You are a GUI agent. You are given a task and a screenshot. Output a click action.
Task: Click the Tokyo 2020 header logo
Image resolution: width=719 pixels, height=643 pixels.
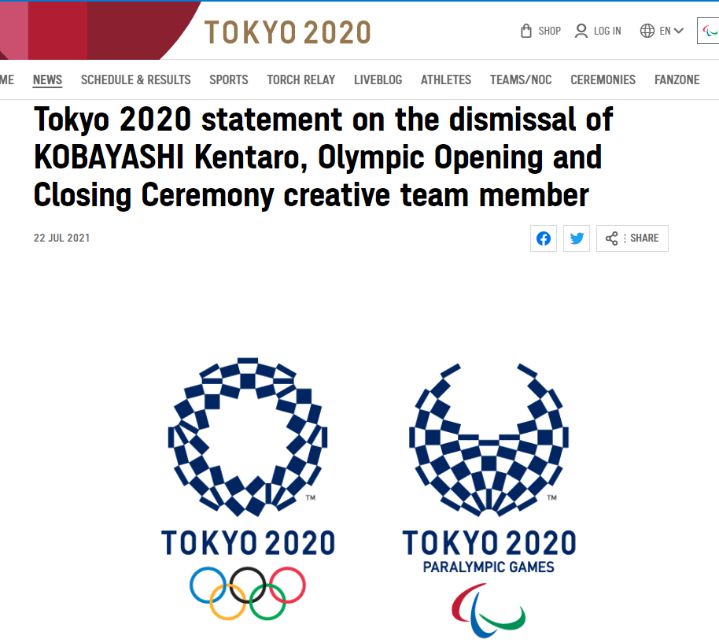coord(288,32)
